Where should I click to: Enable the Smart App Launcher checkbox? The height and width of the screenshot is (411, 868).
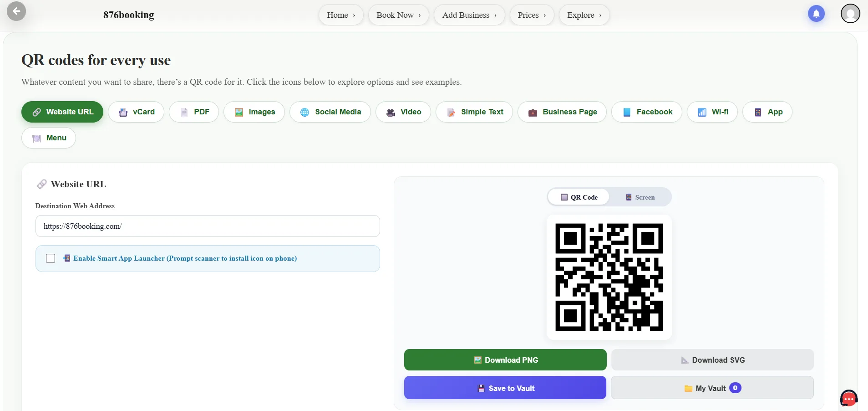[x=51, y=258]
